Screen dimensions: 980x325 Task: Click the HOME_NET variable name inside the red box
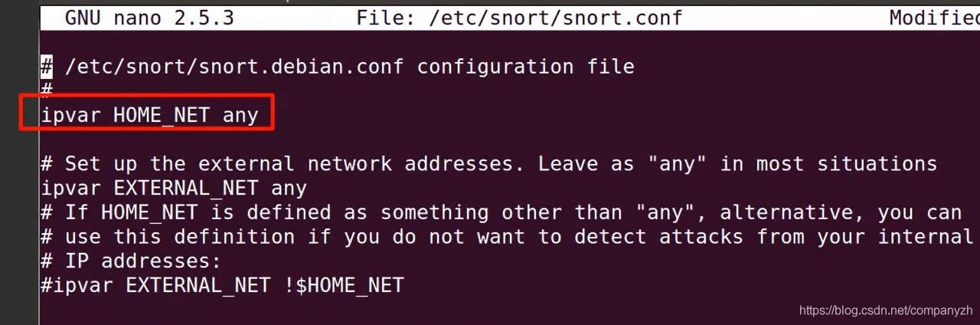click(x=161, y=116)
